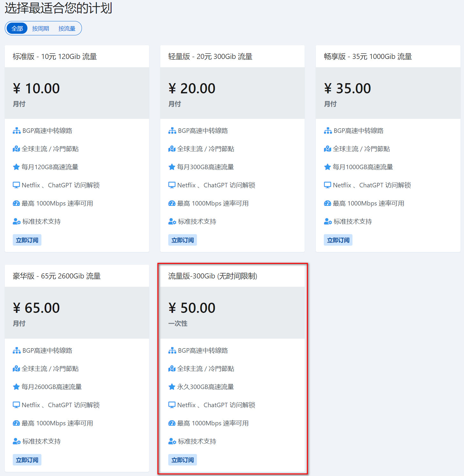Viewport: 464px width, 476px height.
Task: Click speedometer icon in 流量版 1000Mbps row
Action: (x=172, y=423)
